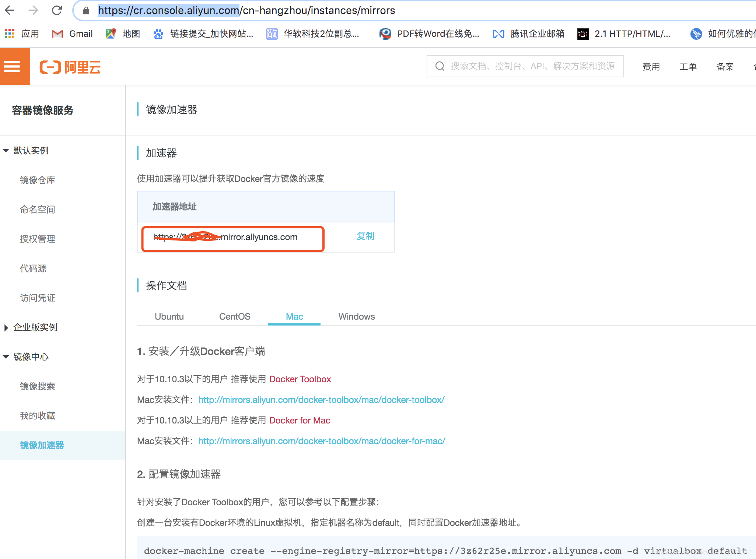The image size is (756, 559).
Task: Open the docker-for-mac/ download link
Action: click(x=322, y=441)
